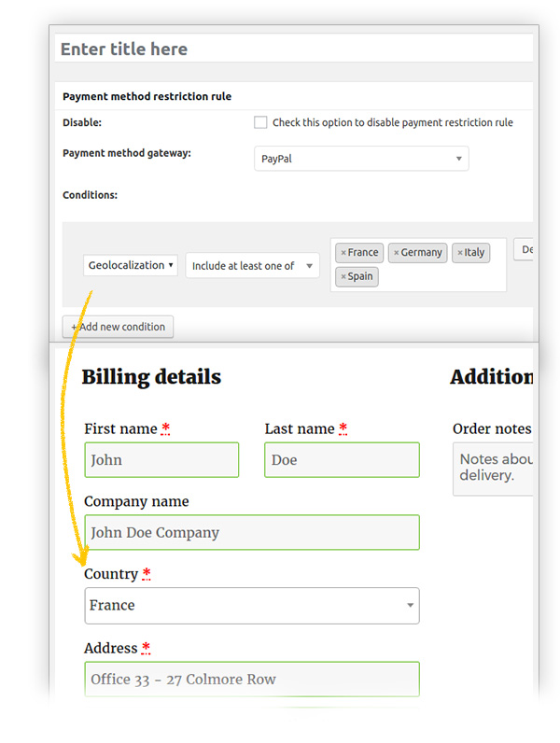
Task: Click inside the countries multi-select box
Action: [x=439, y=277]
